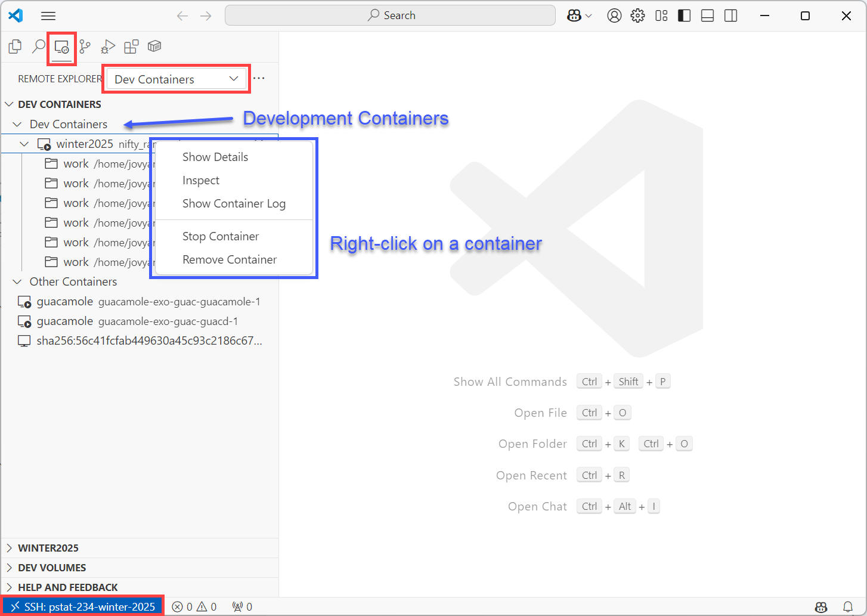The height and width of the screenshot is (616, 867).
Task: Toggle the Secondary Side Bar visibility
Action: [x=730, y=16]
